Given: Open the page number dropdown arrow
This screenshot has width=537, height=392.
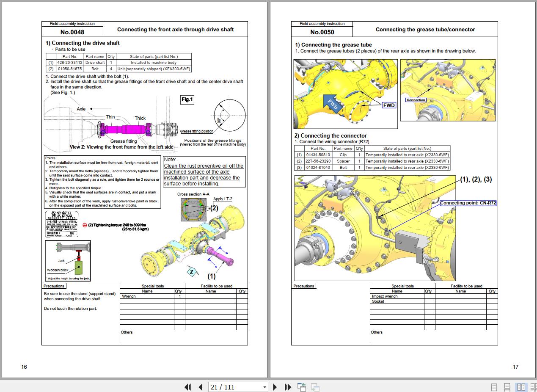Looking at the screenshot, I should [x=265, y=387].
